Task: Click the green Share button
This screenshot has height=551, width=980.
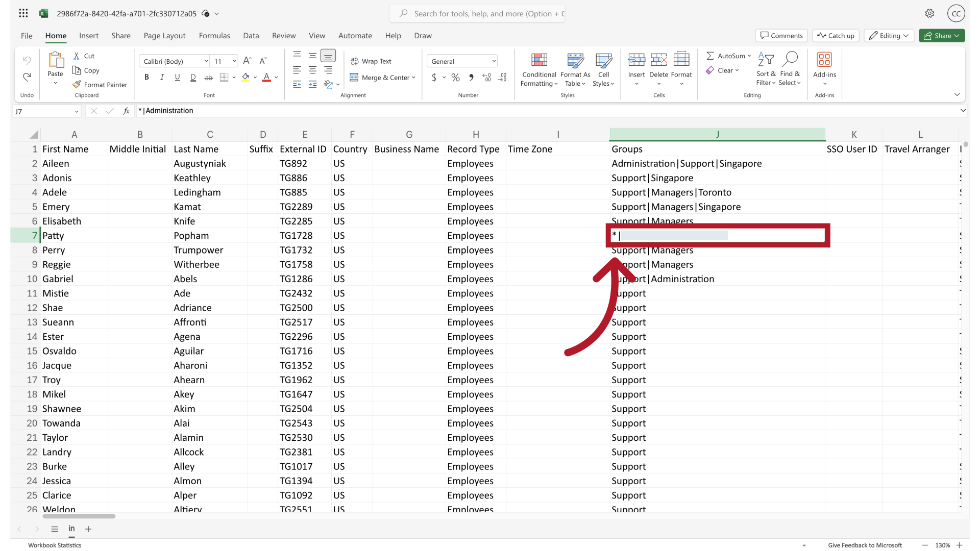Action: coord(942,36)
